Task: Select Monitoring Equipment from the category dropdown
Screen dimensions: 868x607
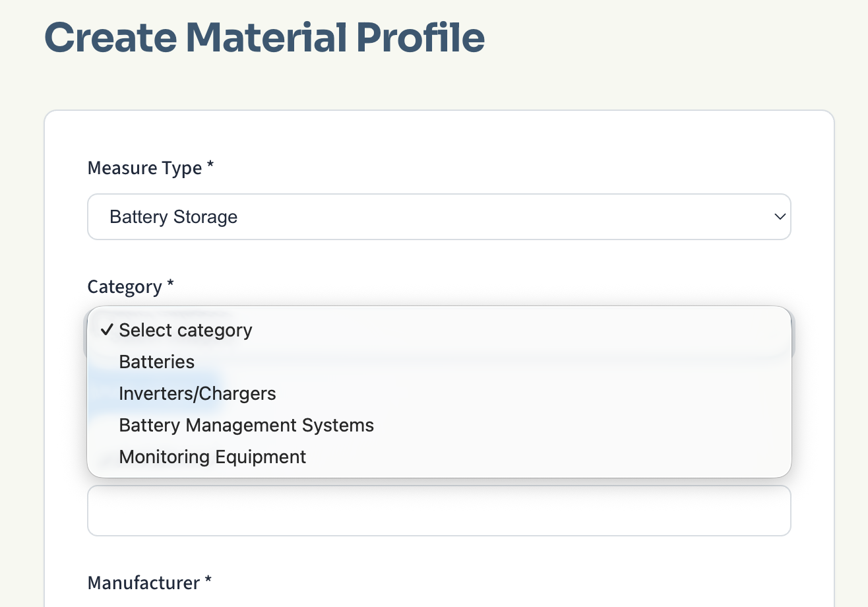Action: (x=212, y=457)
